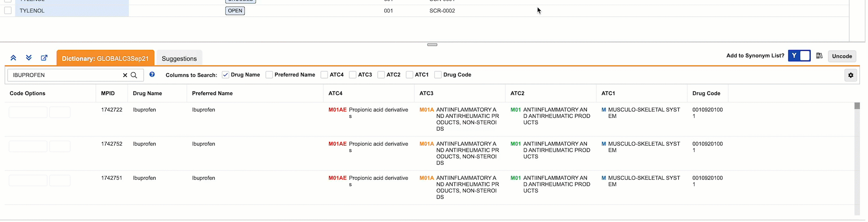Click the magnifying glass search icon

134,75
